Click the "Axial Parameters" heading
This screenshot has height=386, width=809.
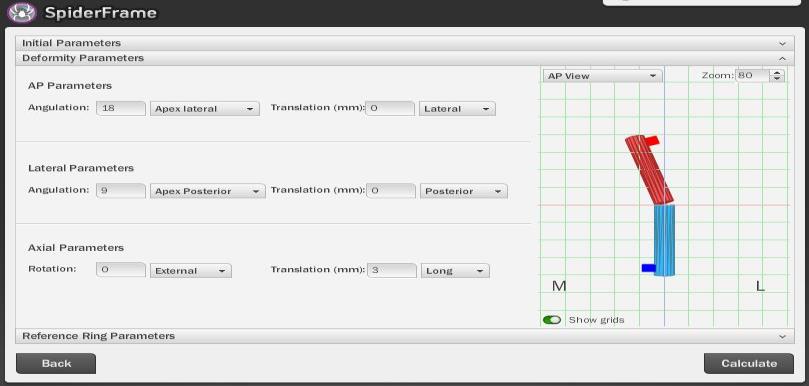(76, 248)
